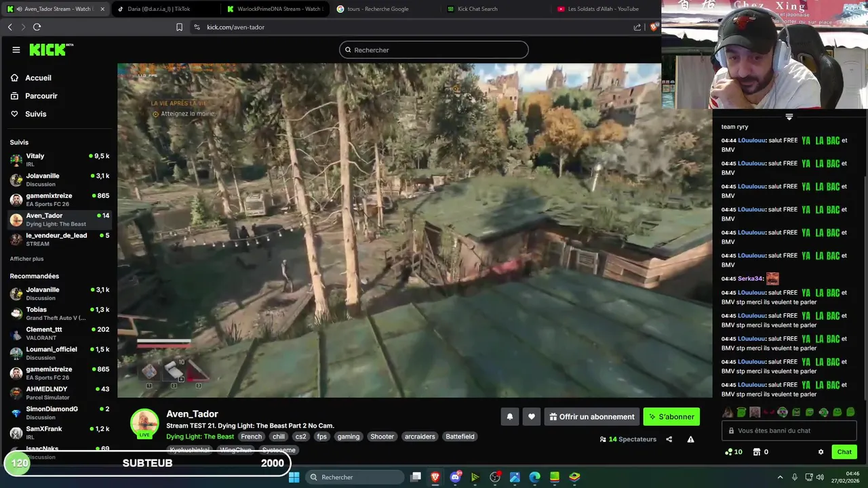Image resolution: width=868 pixels, height=488 pixels.
Task: Open Tobias recommended channel
Action: pyautogui.click(x=60, y=313)
